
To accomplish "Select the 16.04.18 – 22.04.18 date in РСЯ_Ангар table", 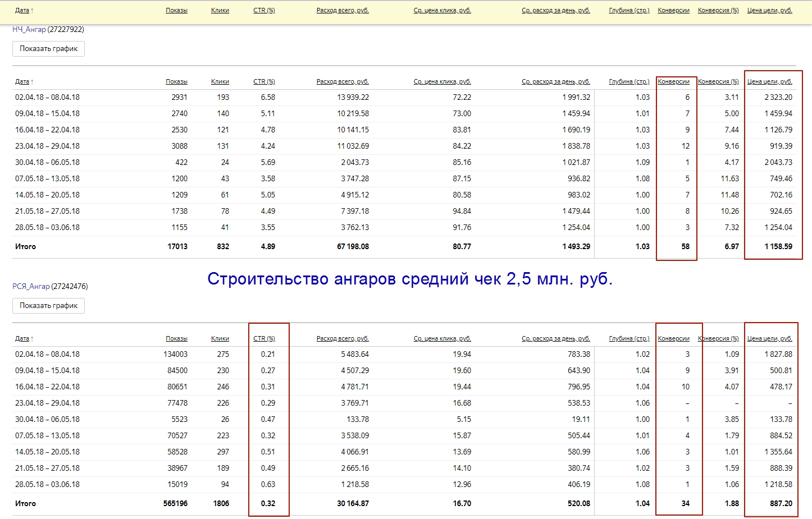I will point(47,387).
